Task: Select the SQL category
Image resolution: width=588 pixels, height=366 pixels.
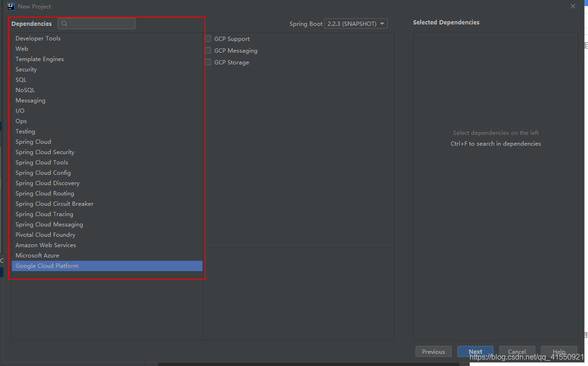Action: point(107,80)
